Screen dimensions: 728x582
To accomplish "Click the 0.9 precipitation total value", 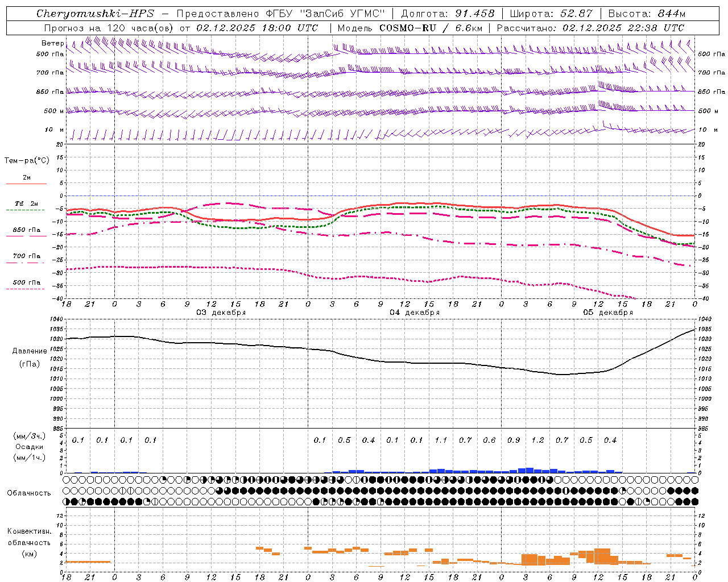I will pyautogui.click(x=514, y=440).
